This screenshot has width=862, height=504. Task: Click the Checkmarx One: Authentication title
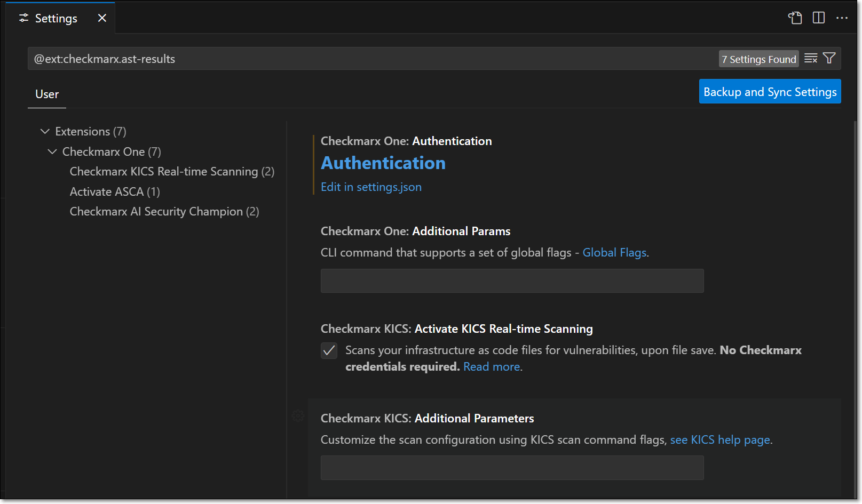tap(406, 141)
